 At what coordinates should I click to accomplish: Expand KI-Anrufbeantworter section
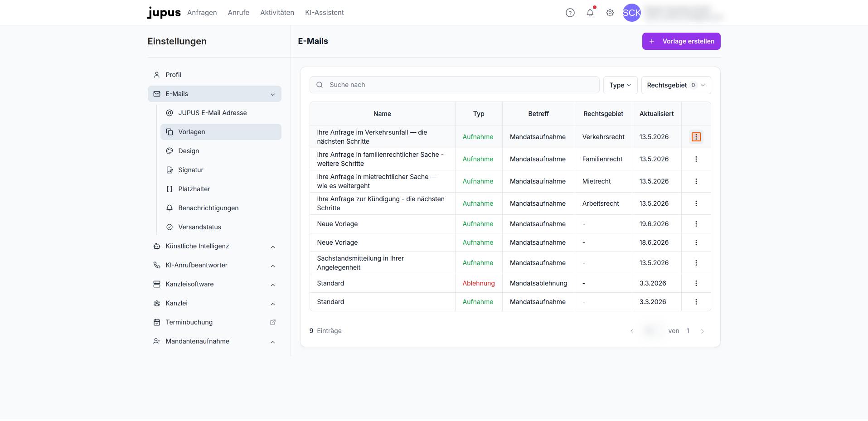pyautogui.click(x=214, y=265)
